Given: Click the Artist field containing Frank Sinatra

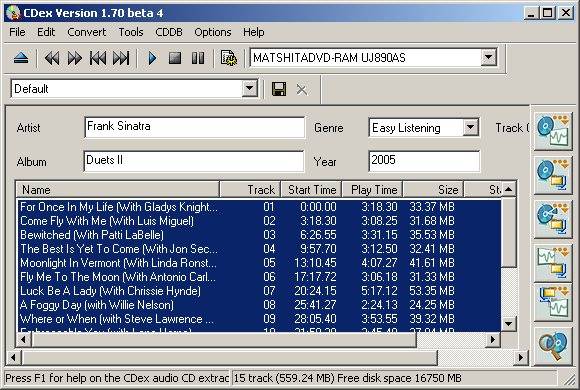Looking at the screenshot, I should pos(195,127).
